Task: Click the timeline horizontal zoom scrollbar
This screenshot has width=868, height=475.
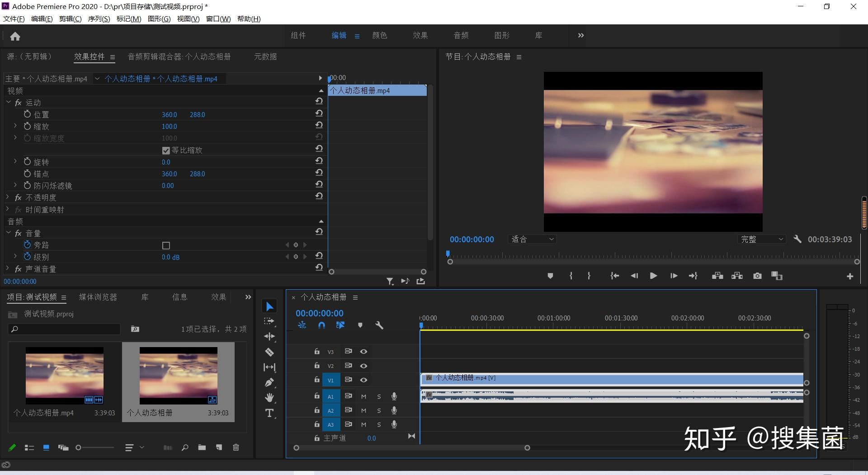Action: pyautogui.click(x=411, y=448)
